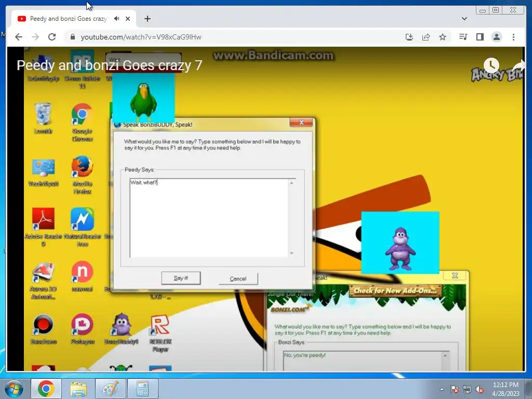Image resolution: width=532 pixels, height=399 pixels.
Task: Expand the tab search chevron
Action: pos(464,19)
